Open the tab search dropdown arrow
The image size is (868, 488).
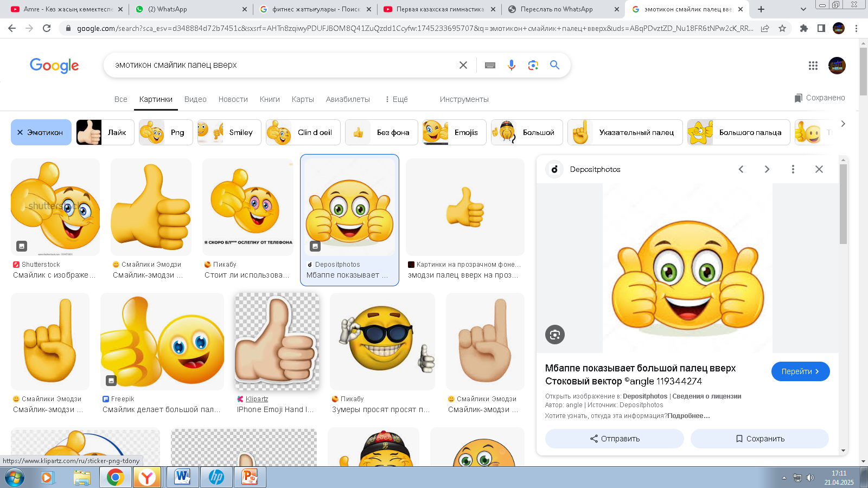[x=803, y=9]
